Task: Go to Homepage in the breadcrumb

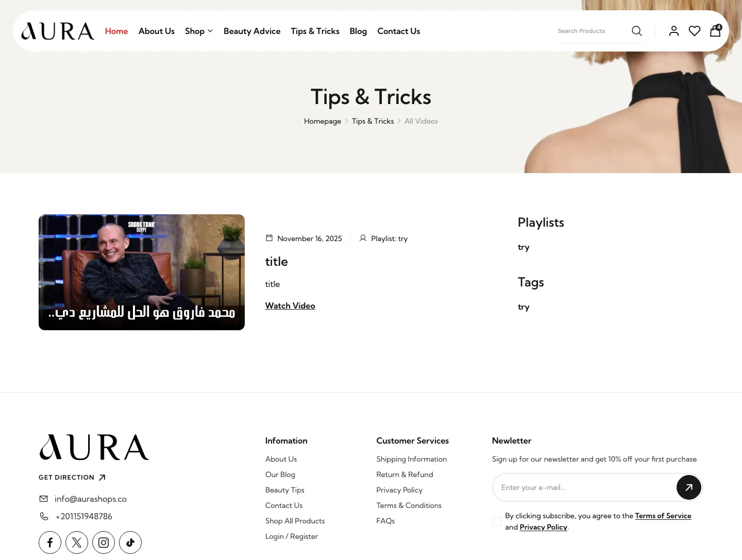Action: pos(323,121)
